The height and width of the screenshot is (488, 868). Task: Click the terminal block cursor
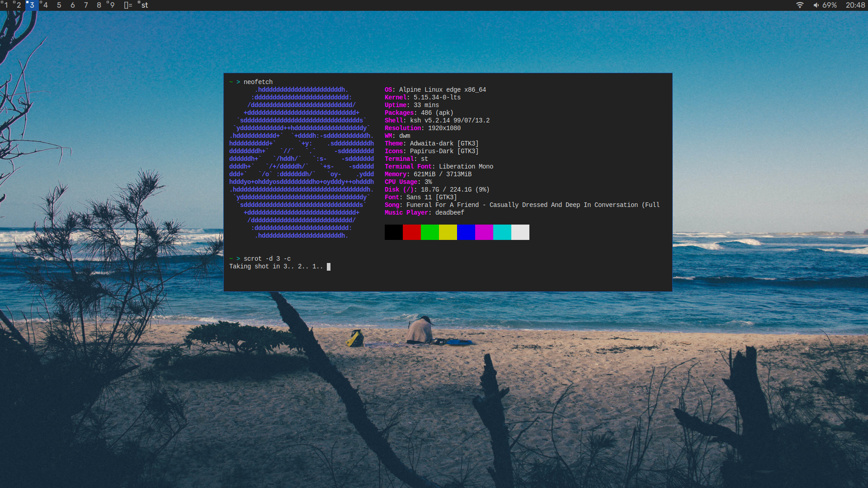(x=329, y=267)
